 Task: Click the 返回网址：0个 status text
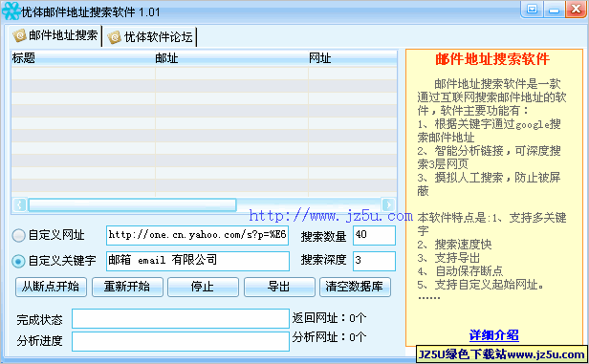click(329, 318)
